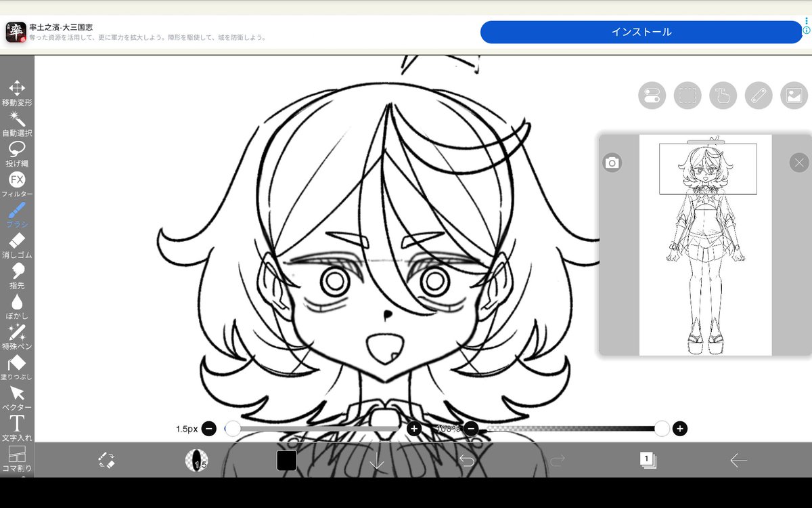The image size is (812, 508).
Task: Select the Lasso selection tool
Action: coord(17,152)
